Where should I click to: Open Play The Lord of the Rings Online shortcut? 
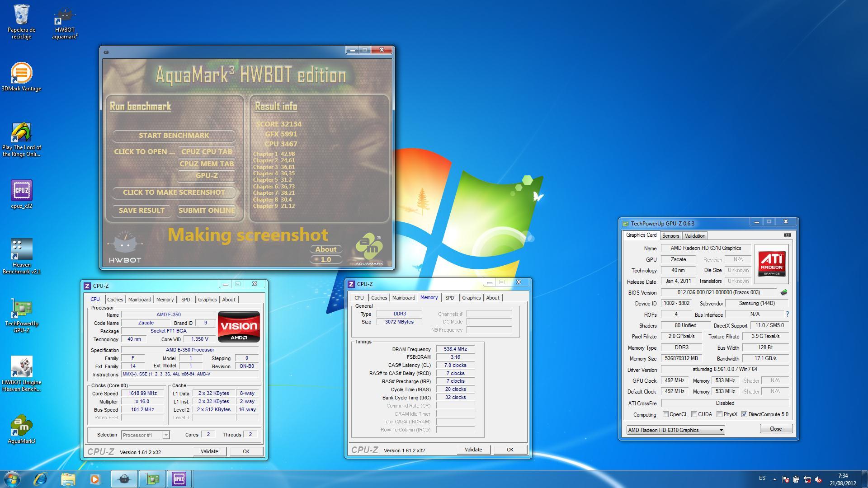21,140
